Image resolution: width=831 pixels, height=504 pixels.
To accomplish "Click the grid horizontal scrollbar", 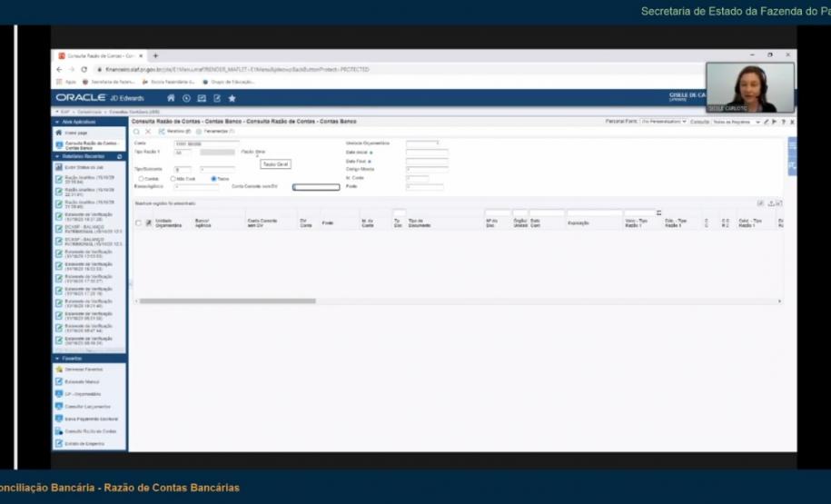I will click(227, 301).
